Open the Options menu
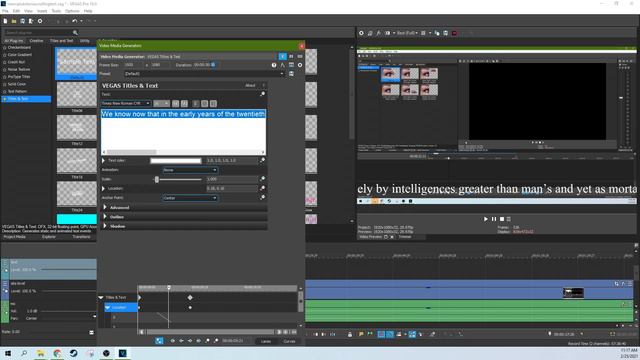640x360 pixels. (x=72, y=11)
